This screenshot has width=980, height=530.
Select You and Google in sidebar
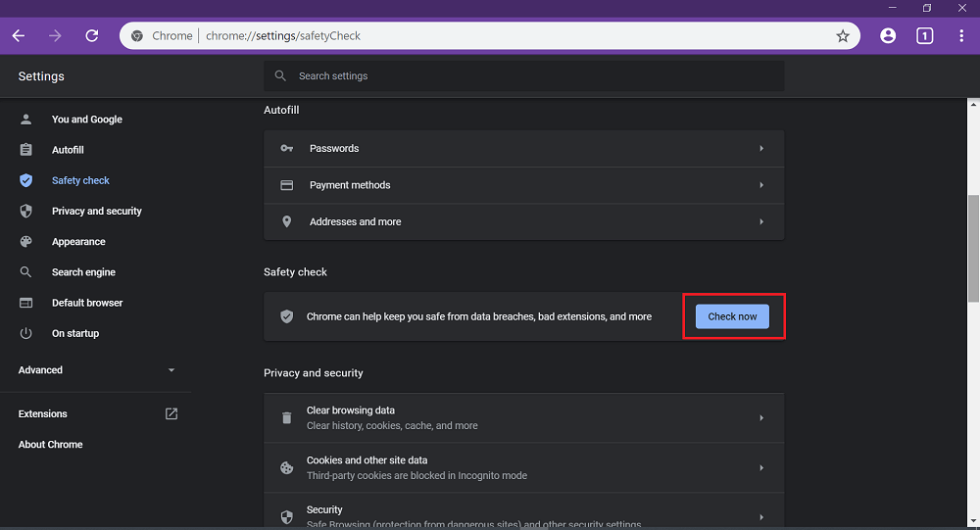tap(87, 120)
